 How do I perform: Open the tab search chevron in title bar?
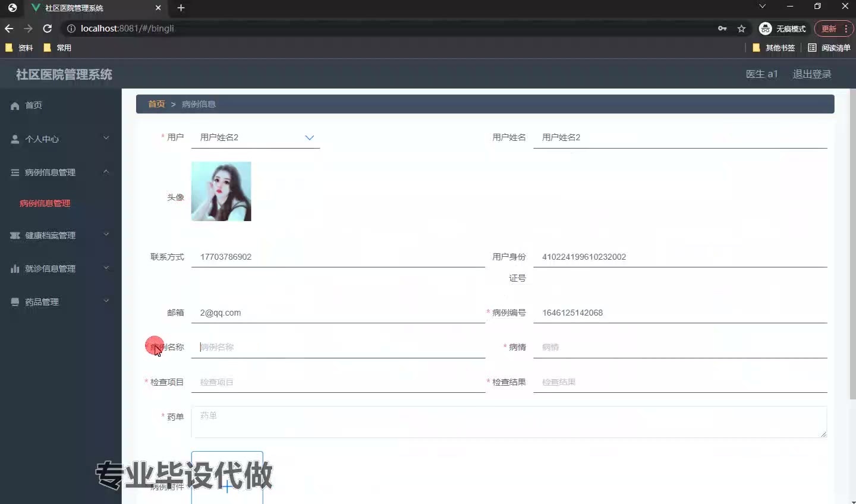[x=763, y=6]
